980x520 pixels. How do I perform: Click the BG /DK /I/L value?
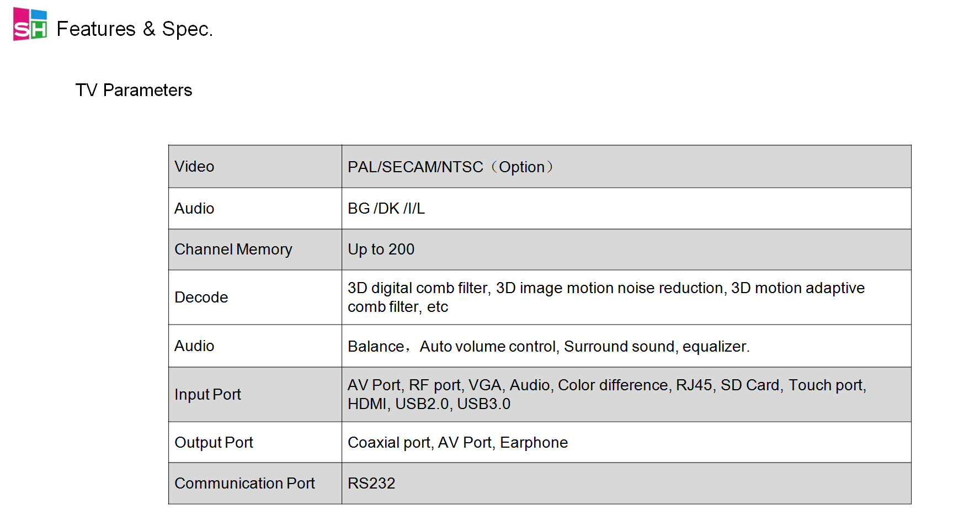tap(386, 208)
